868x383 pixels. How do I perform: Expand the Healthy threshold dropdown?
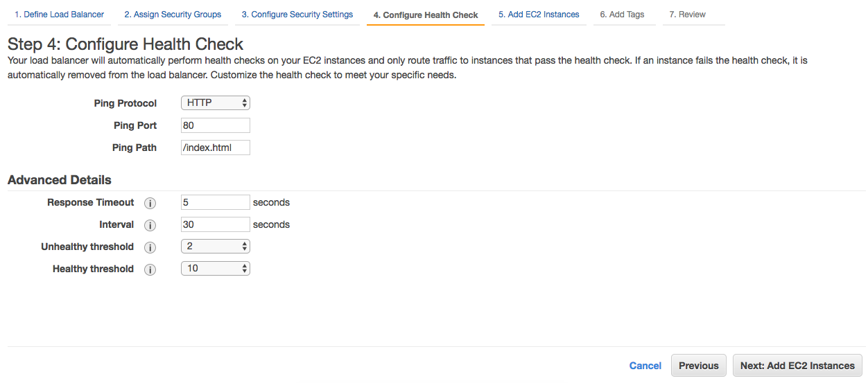[215, 269]
